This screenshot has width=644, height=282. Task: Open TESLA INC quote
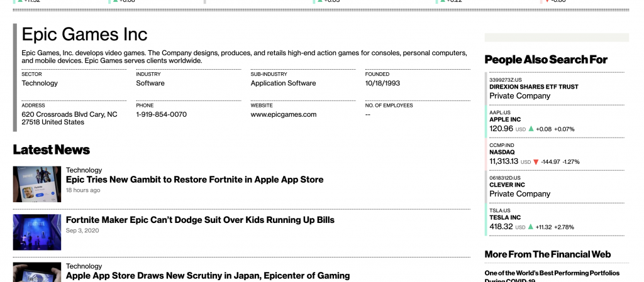[505, 218]
